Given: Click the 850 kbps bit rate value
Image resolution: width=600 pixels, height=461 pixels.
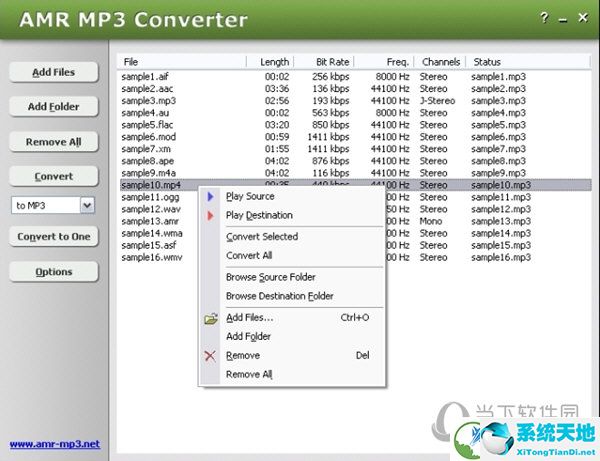Looking at the screenshot, I should (331, 125).
